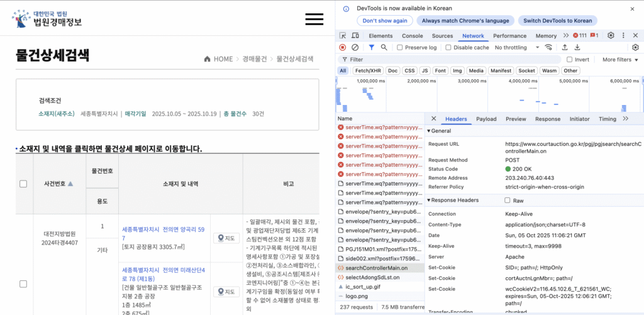
Task: Tick the Raw checkbox in Response Headers
Action: (508, 201)
